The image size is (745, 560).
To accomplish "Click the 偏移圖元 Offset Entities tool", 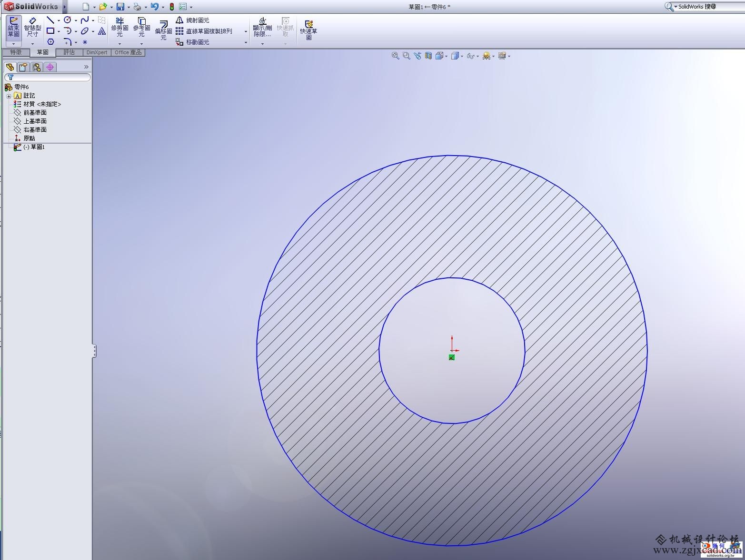I will coord(163,30).
